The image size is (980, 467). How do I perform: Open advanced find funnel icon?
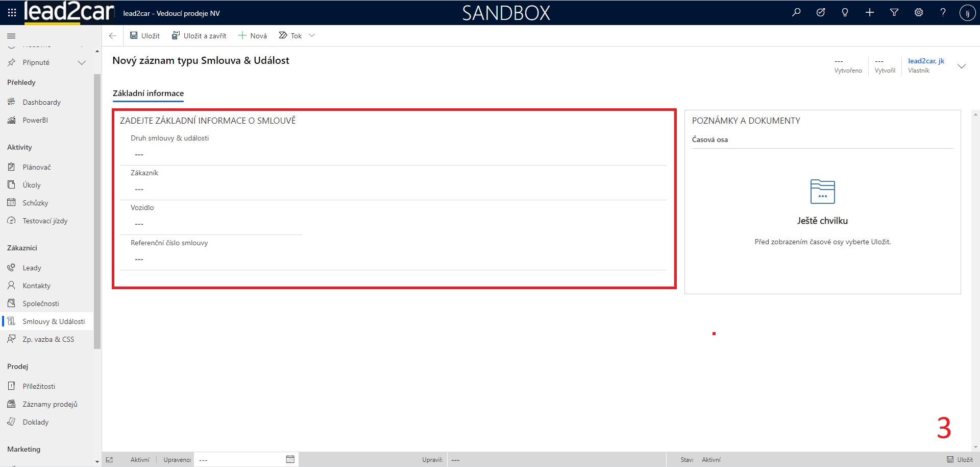click(x=894, y=12)
